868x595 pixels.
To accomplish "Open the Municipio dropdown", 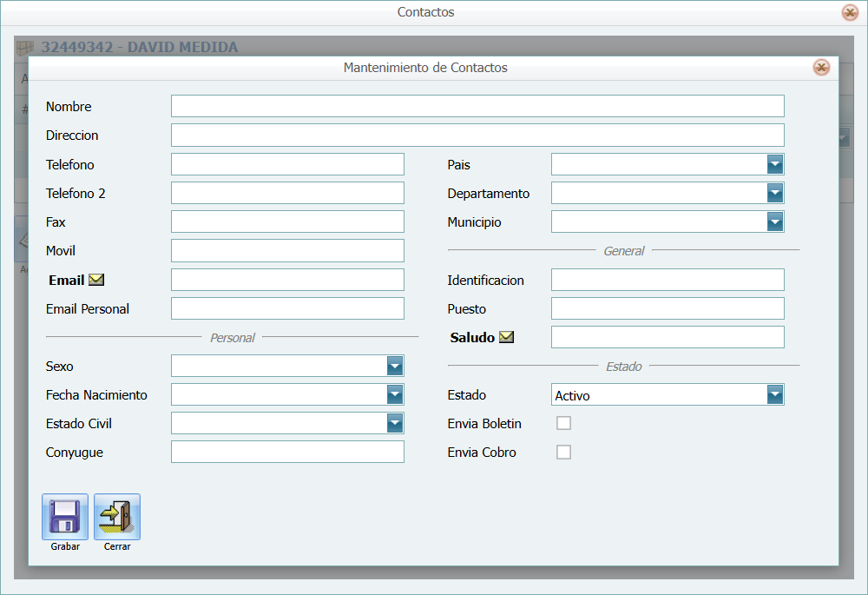I will click(775, 222).
